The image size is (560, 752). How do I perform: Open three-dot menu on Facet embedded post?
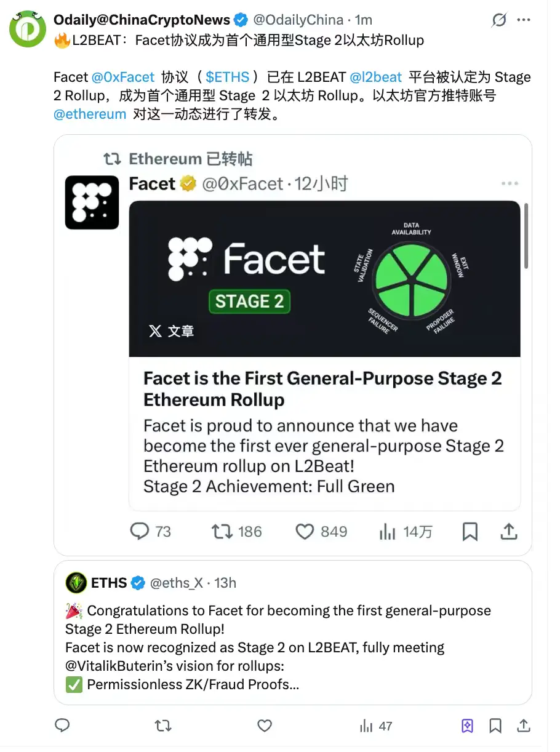[510, 183]
